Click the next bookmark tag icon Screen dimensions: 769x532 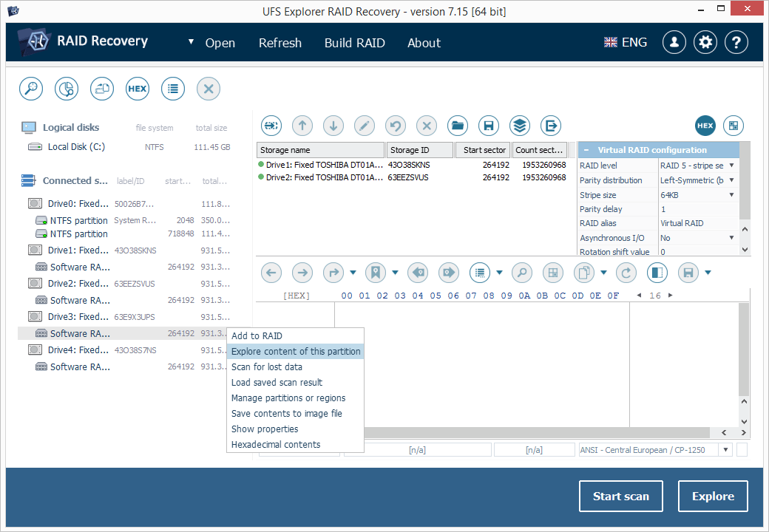coord(449,273)
